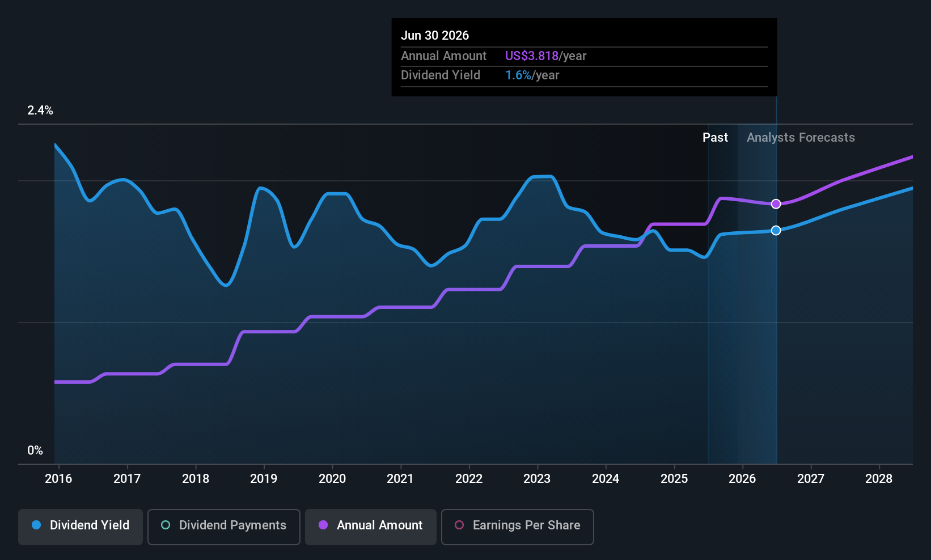Click the Analysts Forecasts label
Image resolution: width=931 pixels, height=560 pixels.
pos(801,138)
